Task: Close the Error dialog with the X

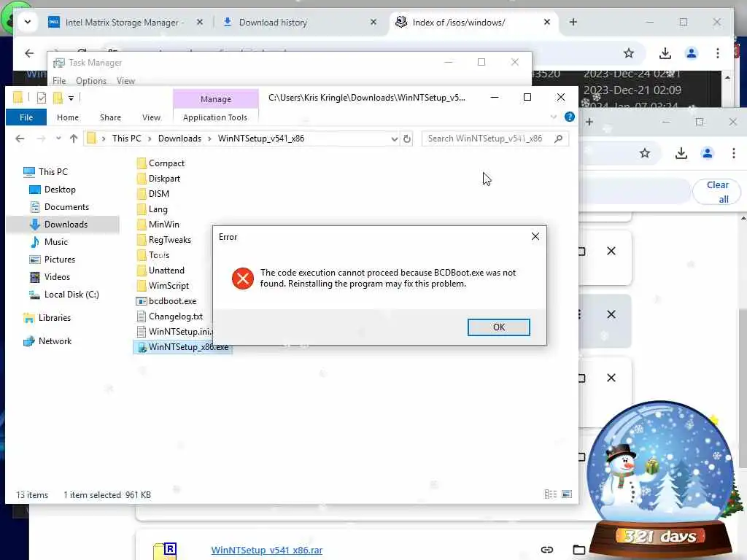Action: coord(535,237)
